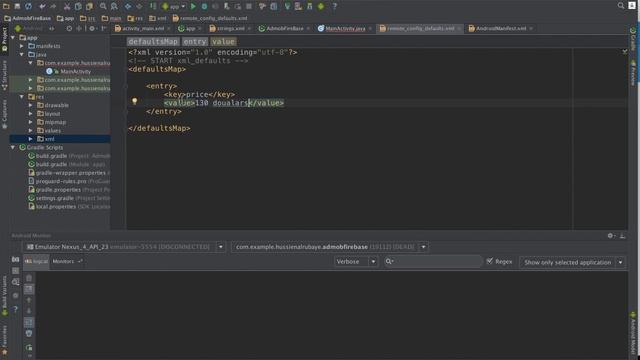
Task: Click the lightbulb intention hint
Action: click(x=134, y=101)
